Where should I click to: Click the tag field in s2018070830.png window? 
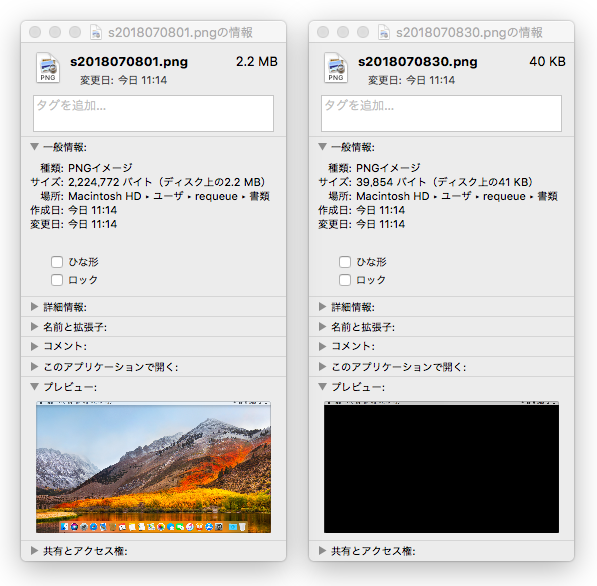coord(441,113)
